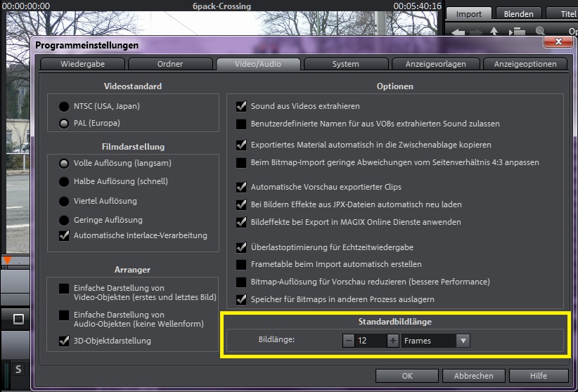Click the folder icon in Import panel
Image resolution: width=578 pixels, height=392 pixels.
click(518, 32)
